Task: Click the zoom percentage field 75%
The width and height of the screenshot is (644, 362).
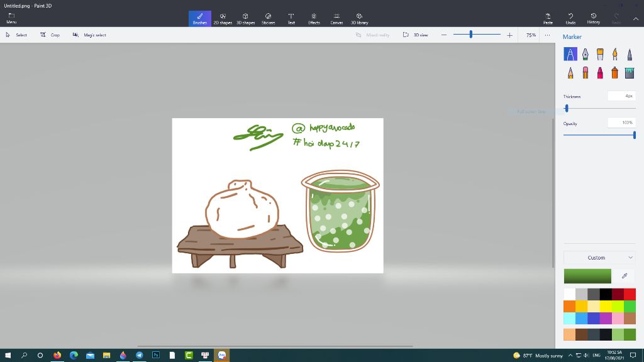Action: (531, 35)
